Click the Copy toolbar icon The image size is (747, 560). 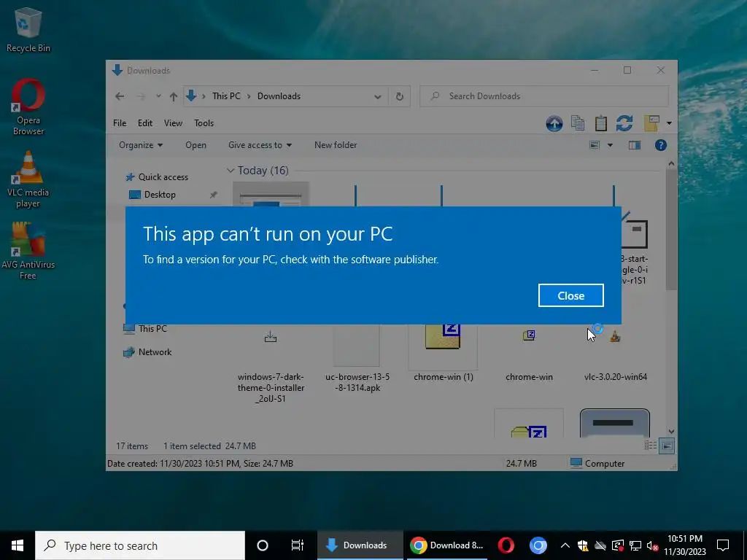click(578, 123)
